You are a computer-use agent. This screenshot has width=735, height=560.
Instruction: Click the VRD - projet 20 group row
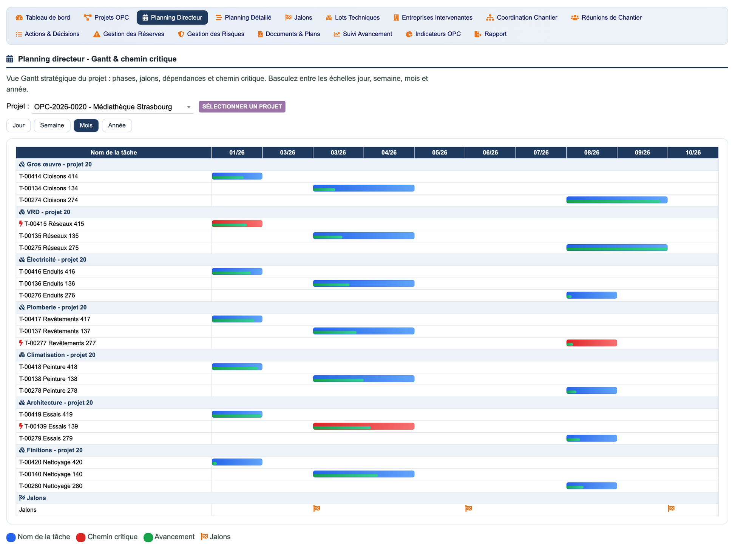pyautogui.click(x=367, y=212)
